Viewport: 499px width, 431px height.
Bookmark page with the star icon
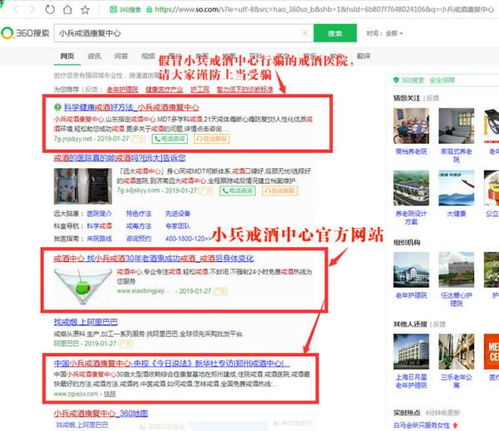pos(85,9)
